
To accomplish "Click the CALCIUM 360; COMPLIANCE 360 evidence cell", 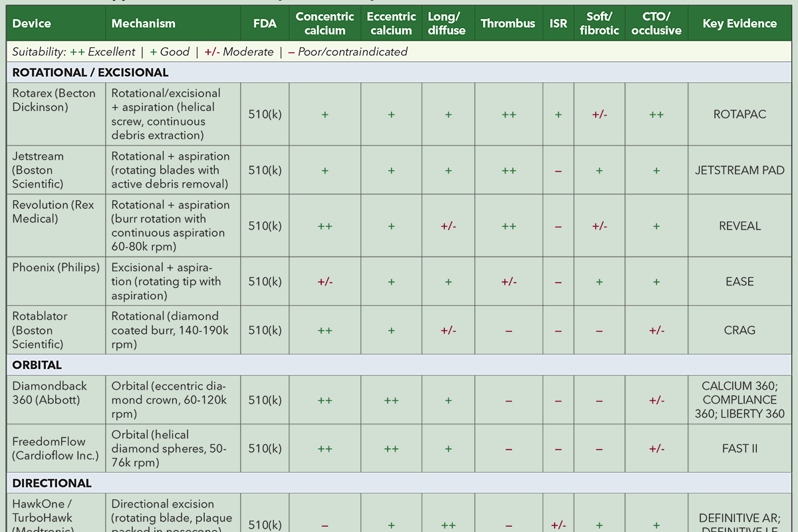I will click(740, 400).
